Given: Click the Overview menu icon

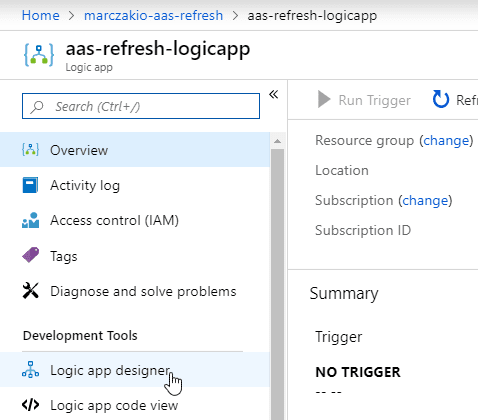Looking at the screenshot, I should pyautogui.click(x=30, y=150).
